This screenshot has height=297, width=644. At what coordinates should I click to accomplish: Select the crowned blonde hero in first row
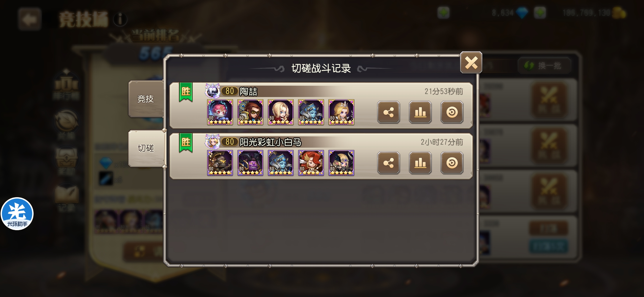pyautogui.click(x=341, y=112)
